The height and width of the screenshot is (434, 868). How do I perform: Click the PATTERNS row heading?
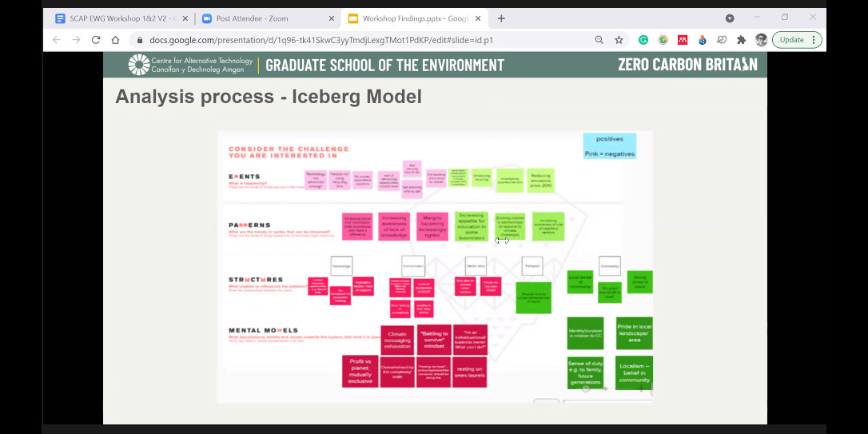pos(249,225)
